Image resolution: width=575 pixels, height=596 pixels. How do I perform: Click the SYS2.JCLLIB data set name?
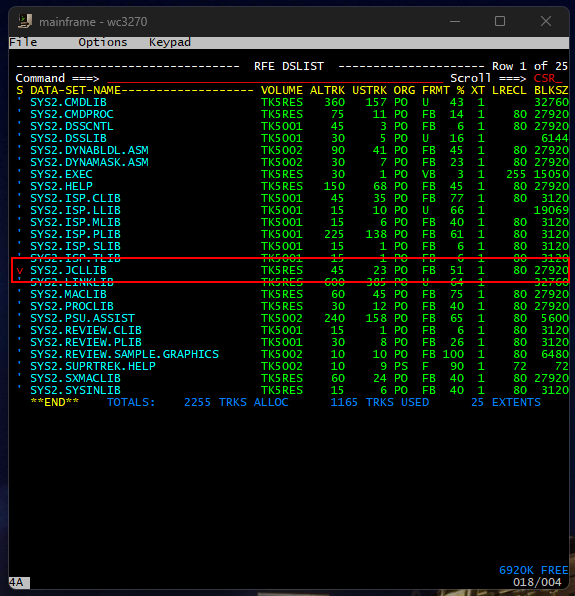68,270
